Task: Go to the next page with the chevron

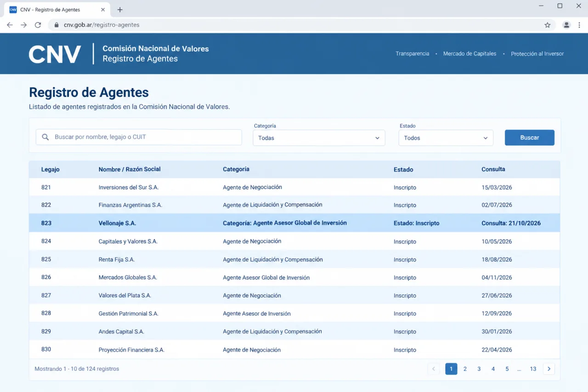Action: coord(548,369)
